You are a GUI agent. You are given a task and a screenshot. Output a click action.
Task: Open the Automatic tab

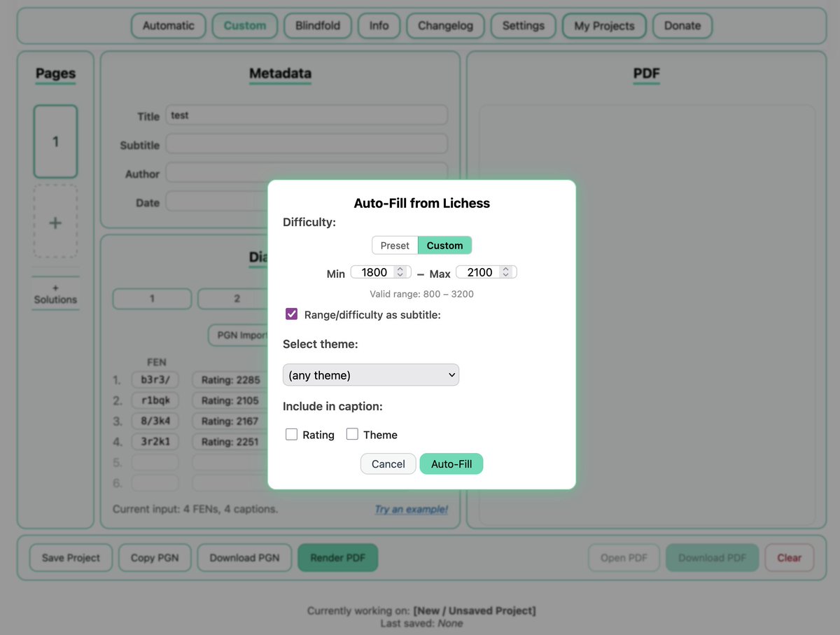tap(169, 26)
